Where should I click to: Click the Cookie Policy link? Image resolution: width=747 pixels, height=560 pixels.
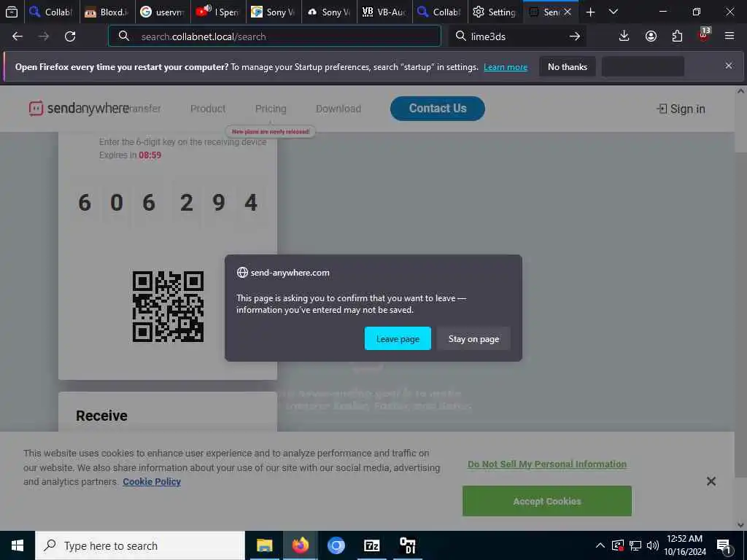[x=152, y=482]
